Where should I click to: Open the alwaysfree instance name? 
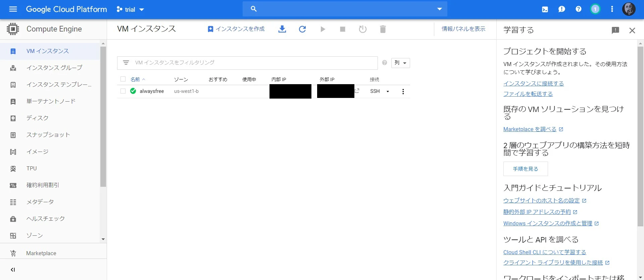point(152,91)
